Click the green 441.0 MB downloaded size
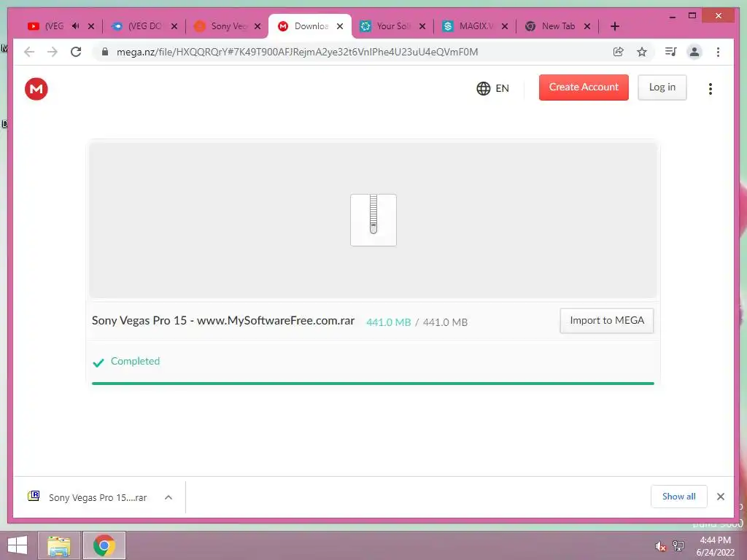This screenshot has width=747, height=560. pyautogui.click(x=388, y=322)
